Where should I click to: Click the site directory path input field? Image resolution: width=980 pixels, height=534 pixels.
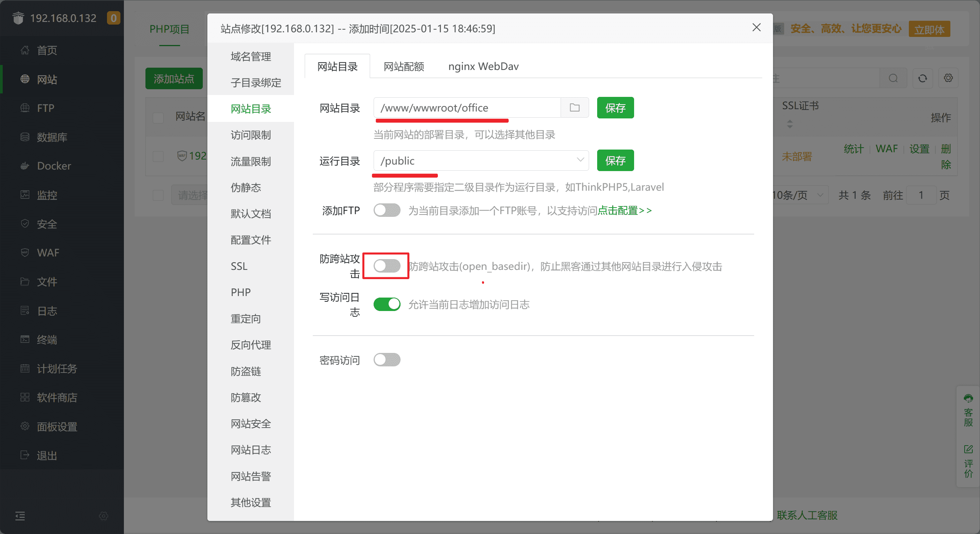tap(466, 108)
